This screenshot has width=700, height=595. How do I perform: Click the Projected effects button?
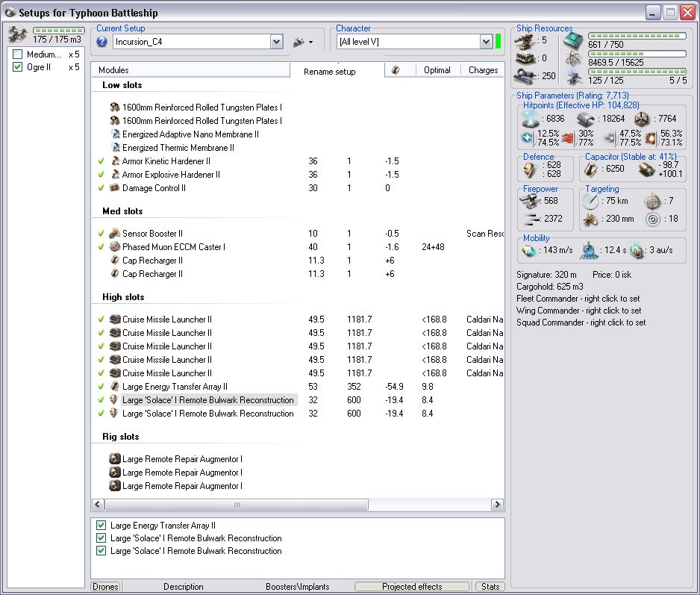click(x=411, y=587)
